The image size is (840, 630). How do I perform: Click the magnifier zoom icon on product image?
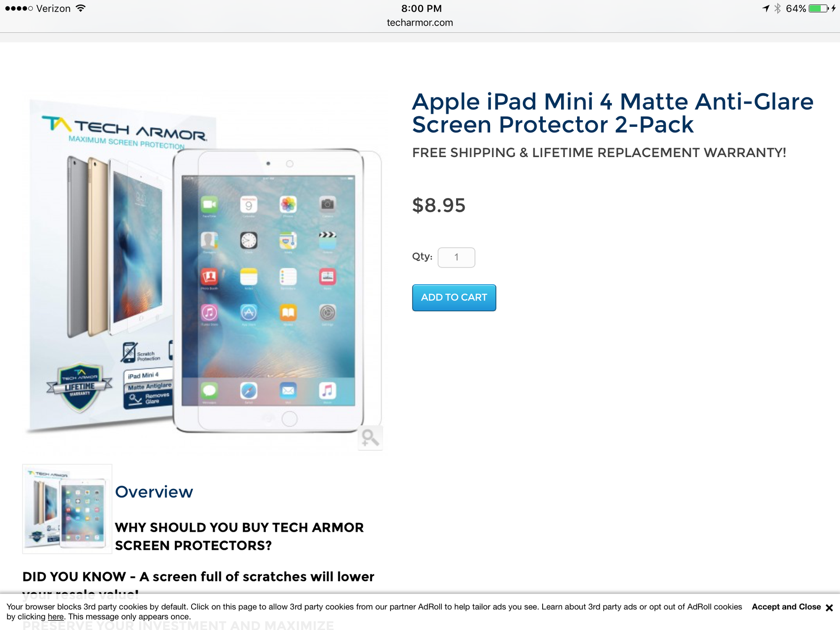point(370,438)
